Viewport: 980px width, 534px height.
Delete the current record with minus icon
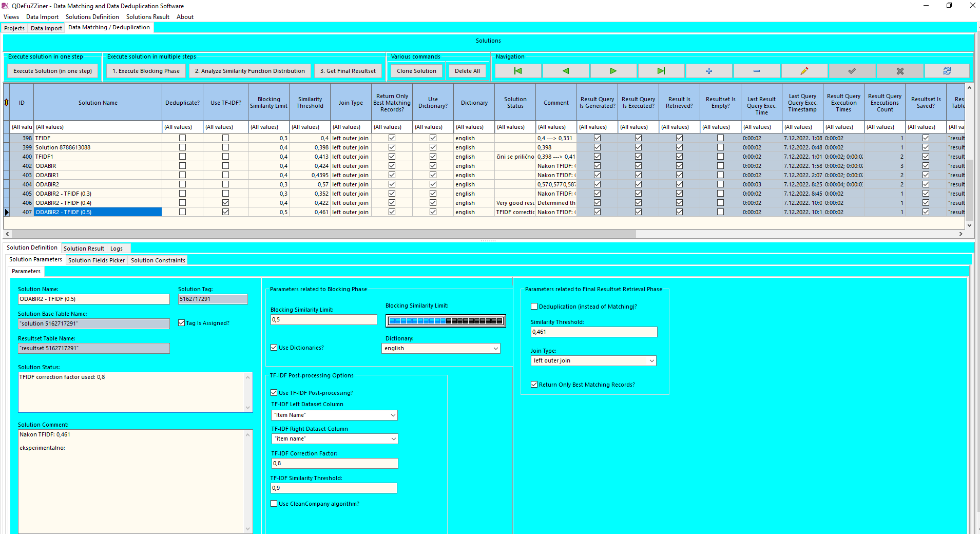(x=757, y=70)
